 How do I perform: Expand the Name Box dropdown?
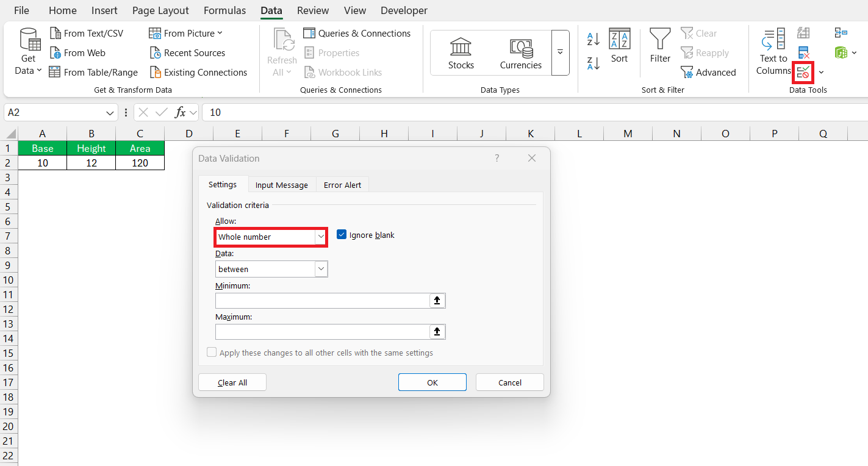pyautogui.click(x=110, y=113)
